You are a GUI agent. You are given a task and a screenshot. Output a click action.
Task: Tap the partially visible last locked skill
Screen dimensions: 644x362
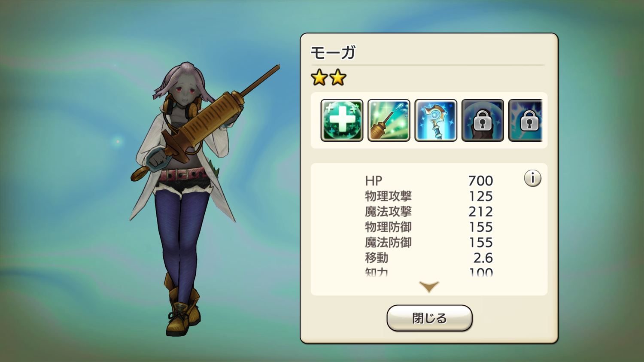526,120
